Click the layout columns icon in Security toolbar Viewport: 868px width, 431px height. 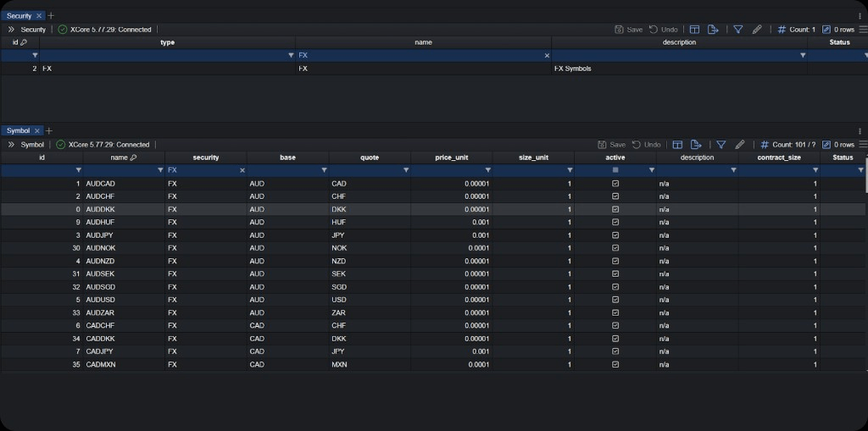pyautogui.click(x=694, y=30)
